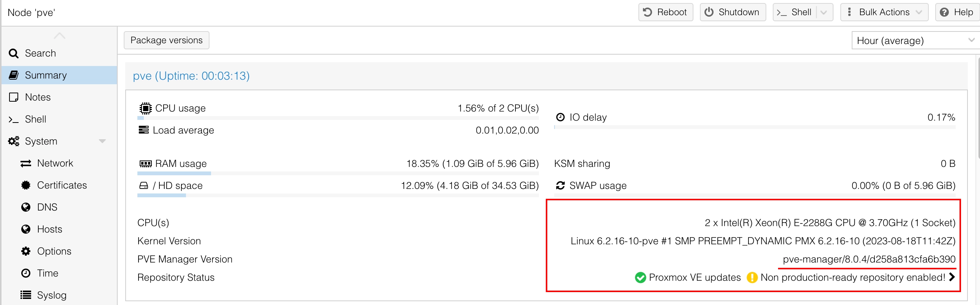Image resolution: width=980 pixels, height=305 pixels.
Task: Collapse the System tree section arrow
Action: pyautogui.click(x=102, y=141)
